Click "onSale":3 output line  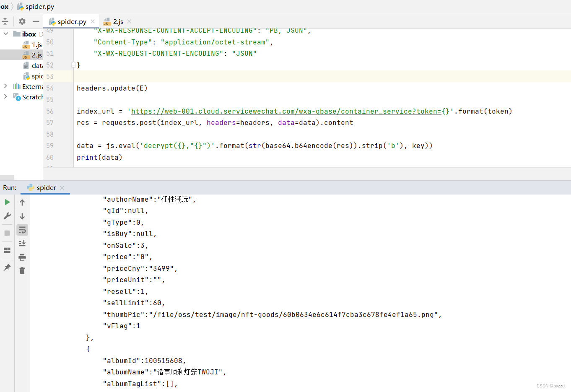coord(125,245)
